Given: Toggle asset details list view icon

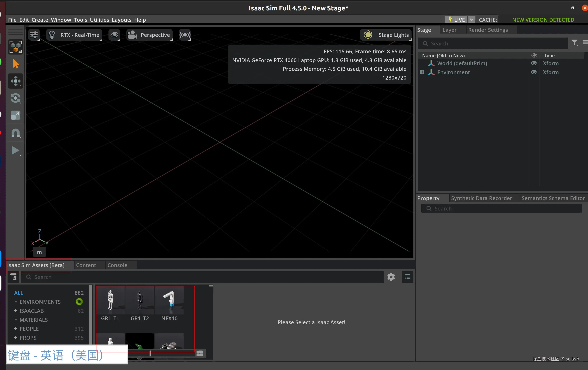Looking at the screenshot, I should 407,277.
